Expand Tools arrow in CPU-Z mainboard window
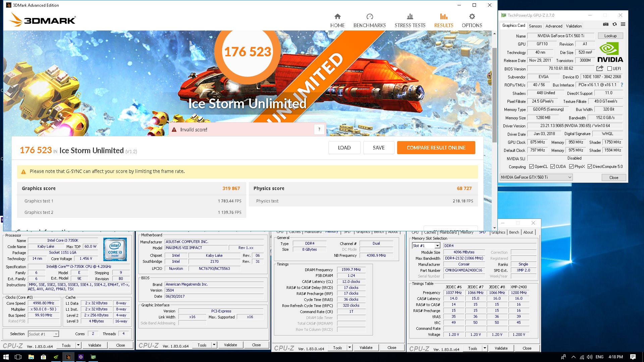This screenshot has height=362, width=644. coord(214,345)
